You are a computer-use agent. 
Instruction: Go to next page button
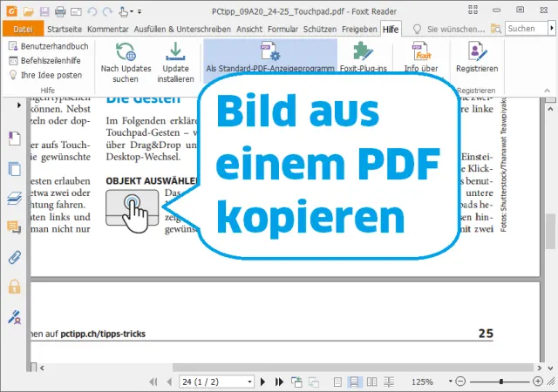[263, 382]
